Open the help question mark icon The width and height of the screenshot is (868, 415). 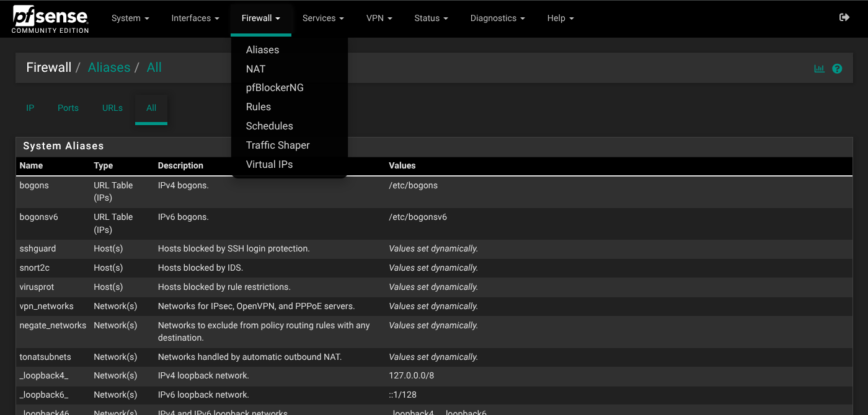pyautogui.click(x=837, y=69)
